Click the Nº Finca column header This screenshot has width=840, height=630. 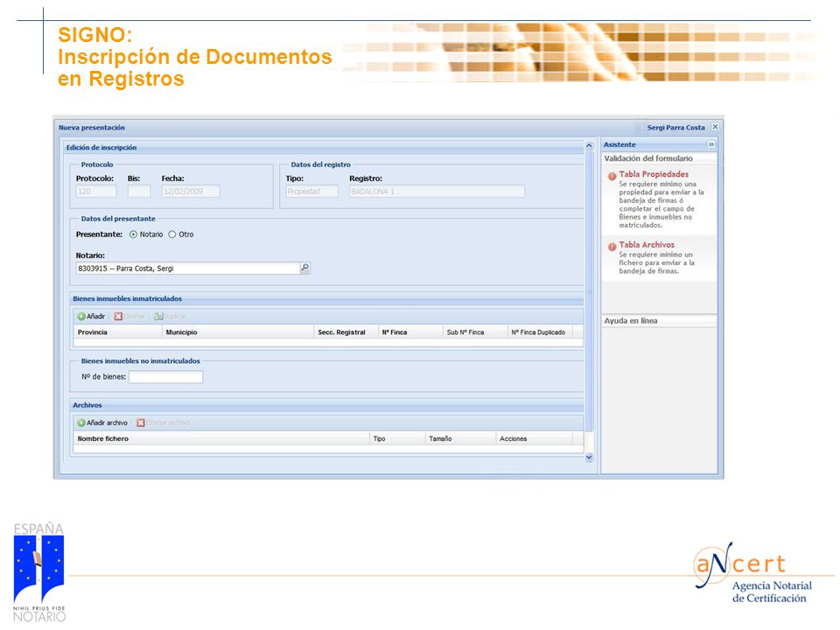[x=411, y=332]
